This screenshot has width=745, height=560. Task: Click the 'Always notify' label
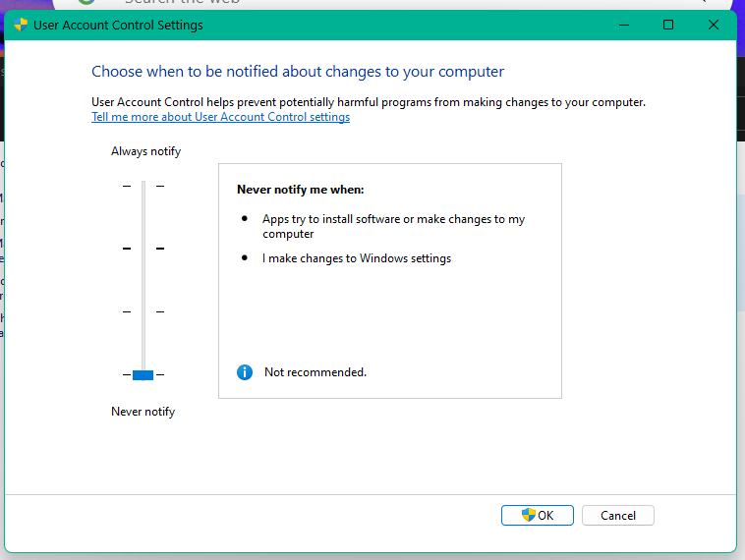(145, 151)
